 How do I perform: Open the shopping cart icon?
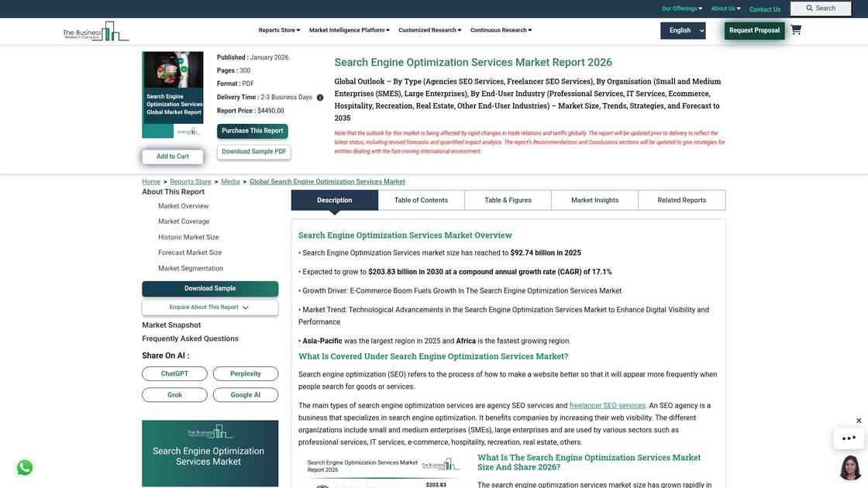(x=795, y=30)
